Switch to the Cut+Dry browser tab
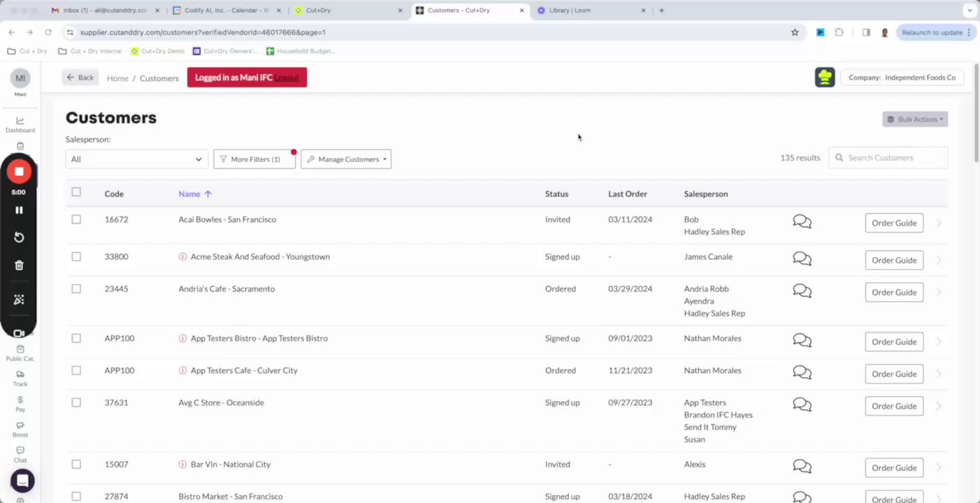Image resolution: width=980 pixels, height=503 pixels. (x=347, y=10)
